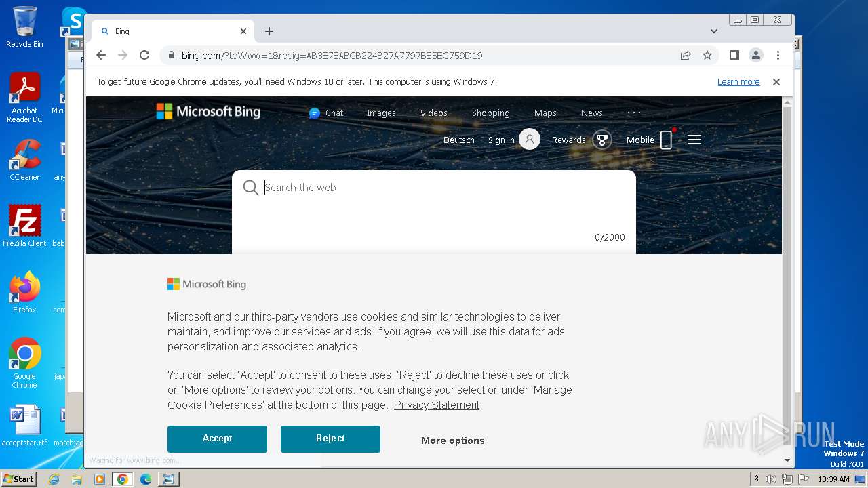The height and width of the screenshot is (488, 868).
Task: Open File Explorer from taskbar
Action: pos(77,479)
